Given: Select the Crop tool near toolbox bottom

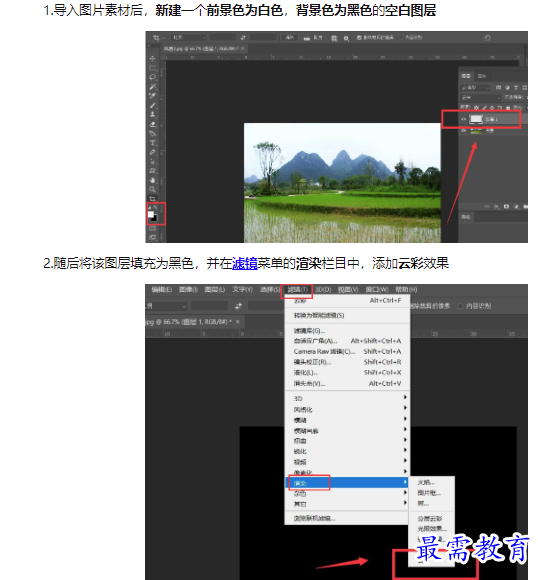Looking at the screenshot, I should click(x=152, y=199).
